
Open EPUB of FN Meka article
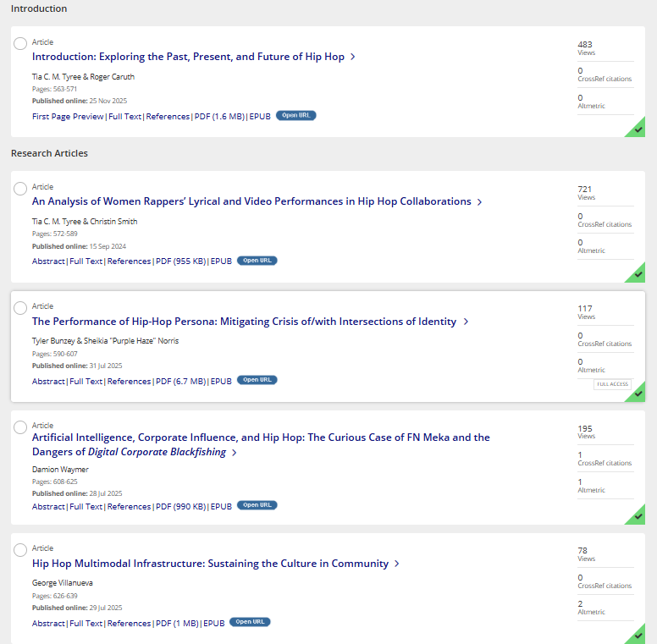point(221,507)
